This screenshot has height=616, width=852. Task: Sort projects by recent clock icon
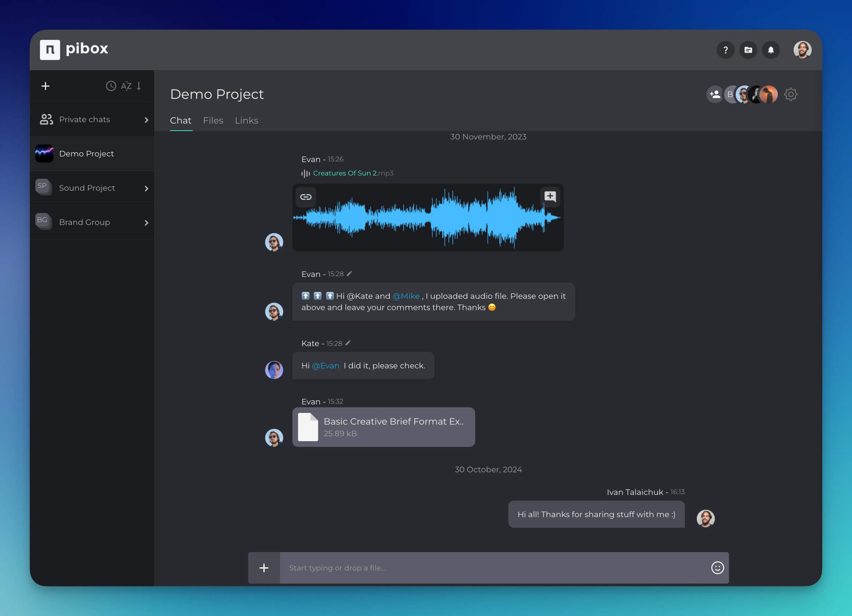coord(111,86)
